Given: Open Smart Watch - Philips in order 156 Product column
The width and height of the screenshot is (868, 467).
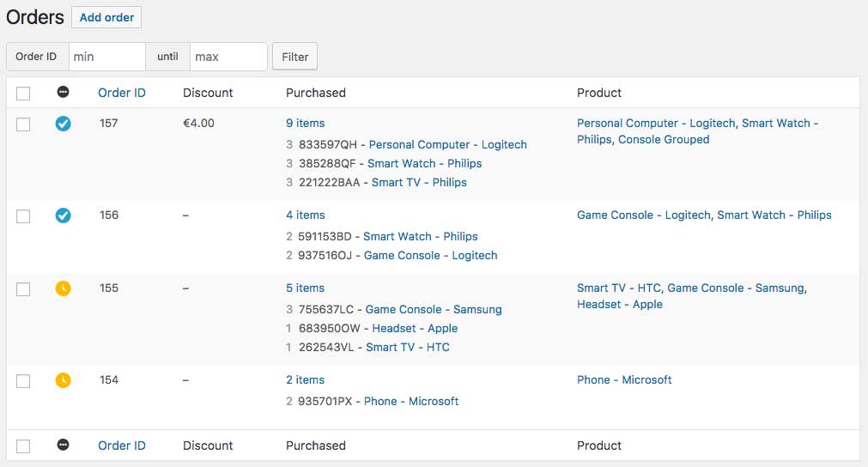Looking at the screenshot, I should click(774, 215).
